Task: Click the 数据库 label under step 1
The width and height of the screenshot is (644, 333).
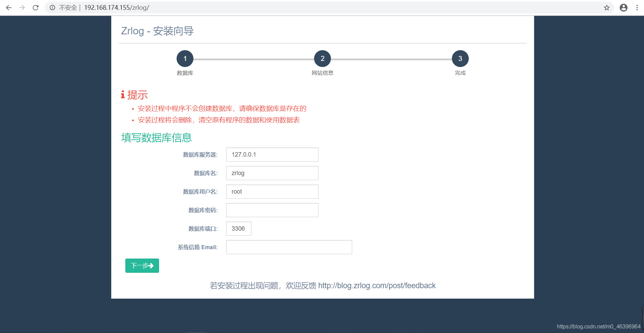Action: [x=185, y=73]
